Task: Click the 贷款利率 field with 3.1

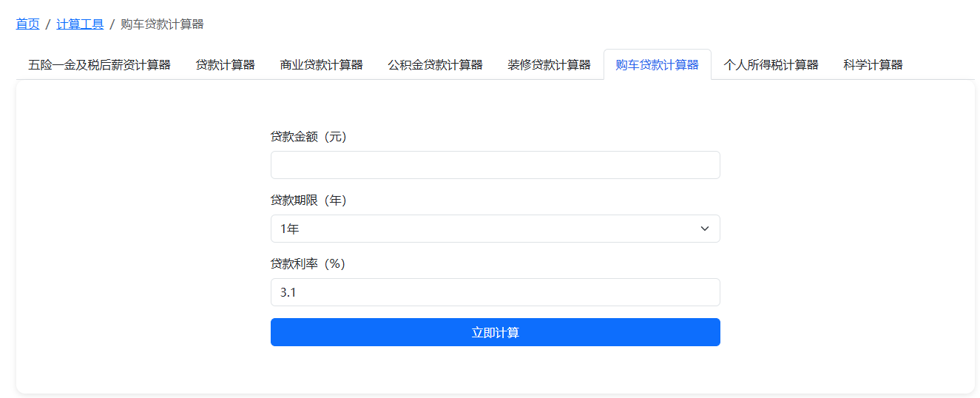Action: [496, 292]
